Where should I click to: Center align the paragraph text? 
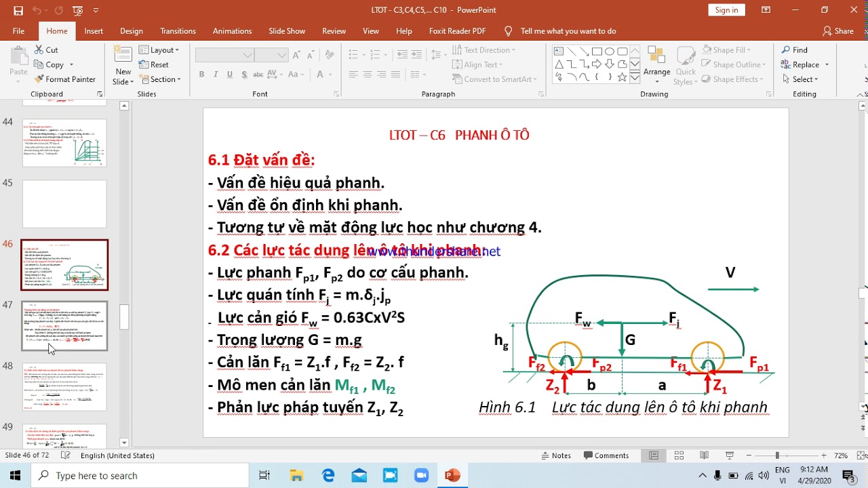[368, 75]
